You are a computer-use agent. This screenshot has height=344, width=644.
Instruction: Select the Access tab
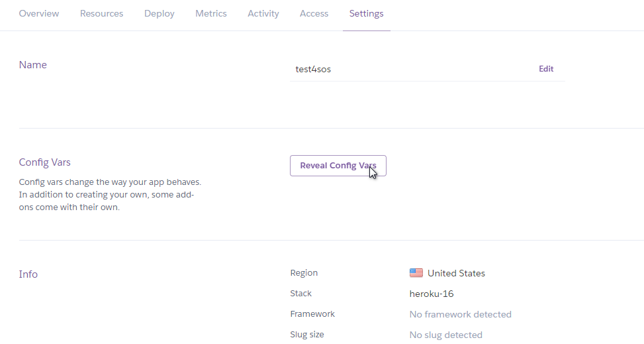point(314,13)
